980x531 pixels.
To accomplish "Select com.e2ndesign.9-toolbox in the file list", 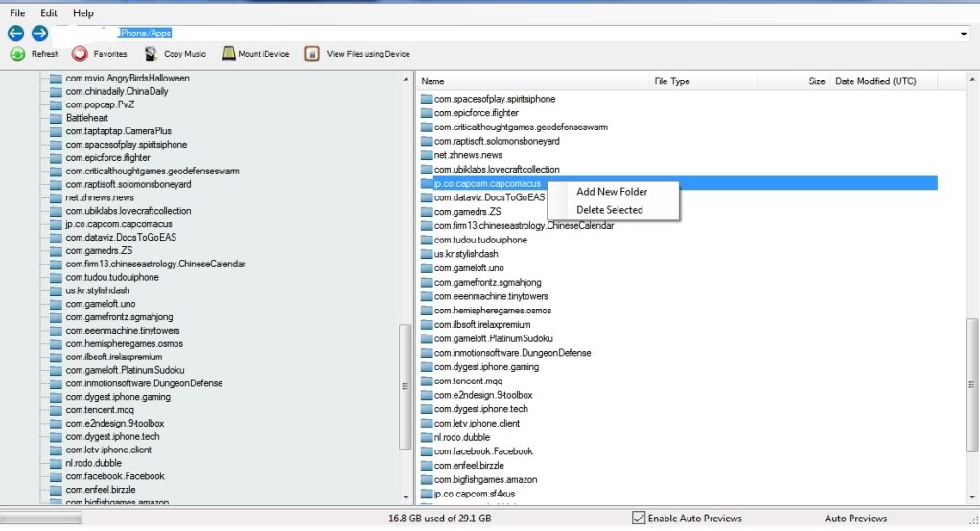I will (x=483, y=395).
